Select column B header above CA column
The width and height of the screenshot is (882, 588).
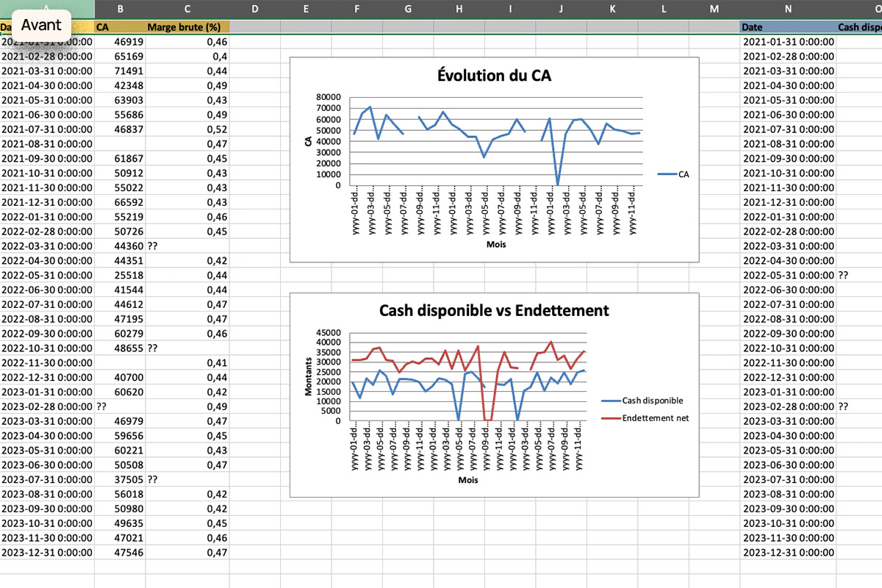coord(120,9)
